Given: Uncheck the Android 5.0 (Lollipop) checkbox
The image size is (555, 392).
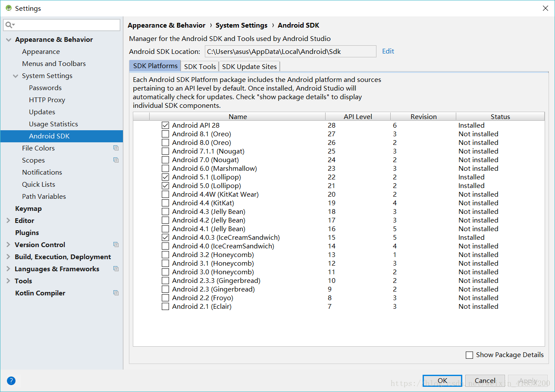Looking at the screenshot, I should [x=165, y=185].
